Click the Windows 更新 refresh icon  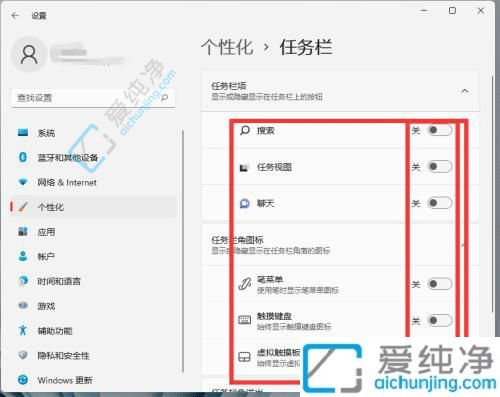(x=23, y=380)
